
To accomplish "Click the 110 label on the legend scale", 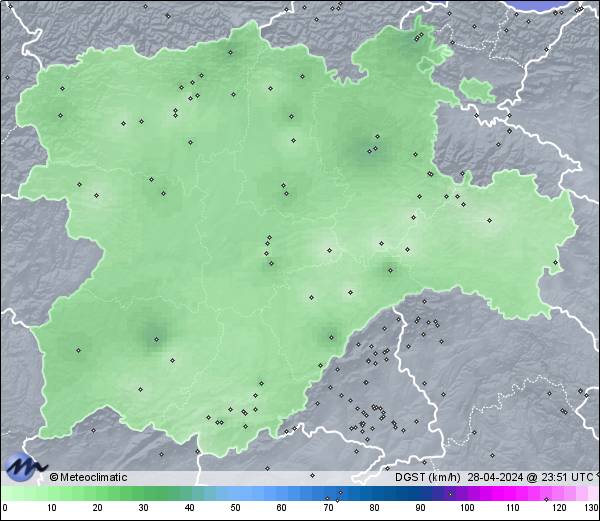I will 513,508.
